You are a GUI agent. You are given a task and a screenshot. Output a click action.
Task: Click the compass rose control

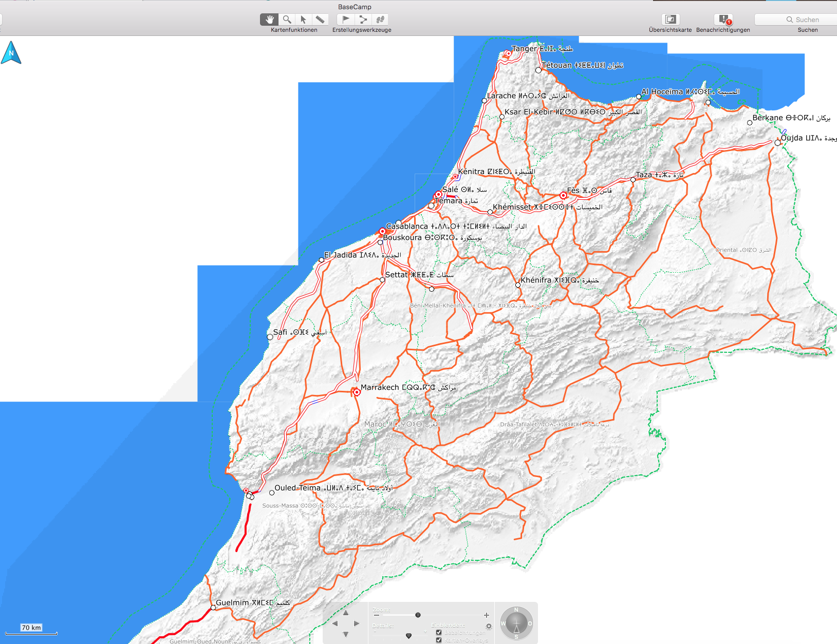tap(516, 623)
